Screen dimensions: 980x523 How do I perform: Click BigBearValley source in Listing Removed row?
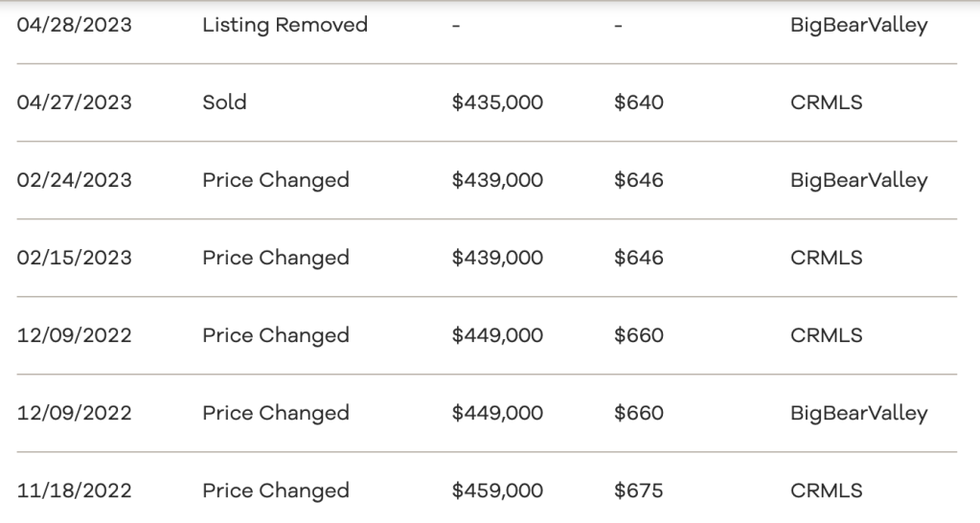point(858,25)
